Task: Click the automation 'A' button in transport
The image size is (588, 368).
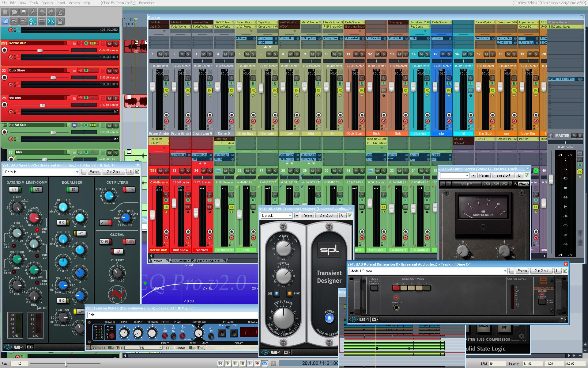Action: 273,363
